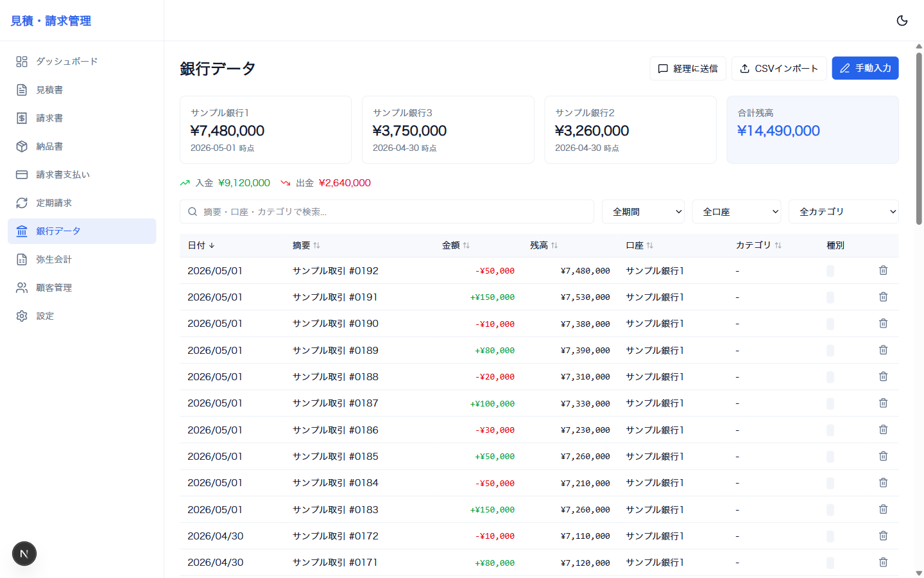Delete transaction #0185 with trash icon
924x578 pixels.
pos(883,456)
